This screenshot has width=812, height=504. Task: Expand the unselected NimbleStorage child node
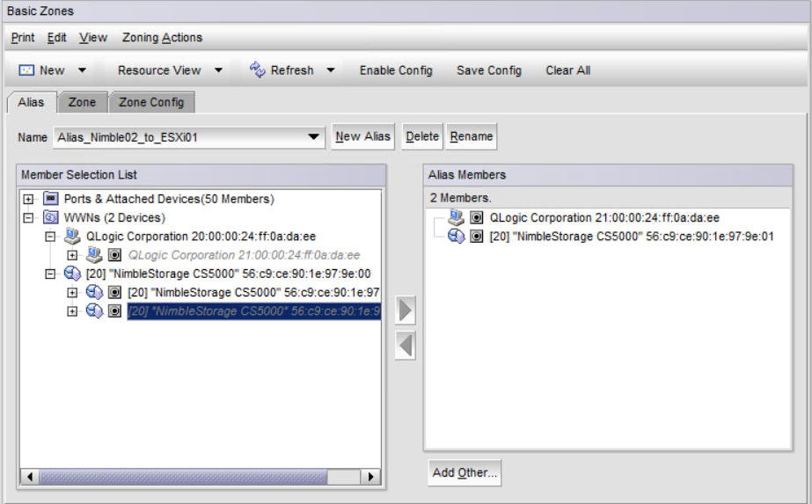pos(72,292)
